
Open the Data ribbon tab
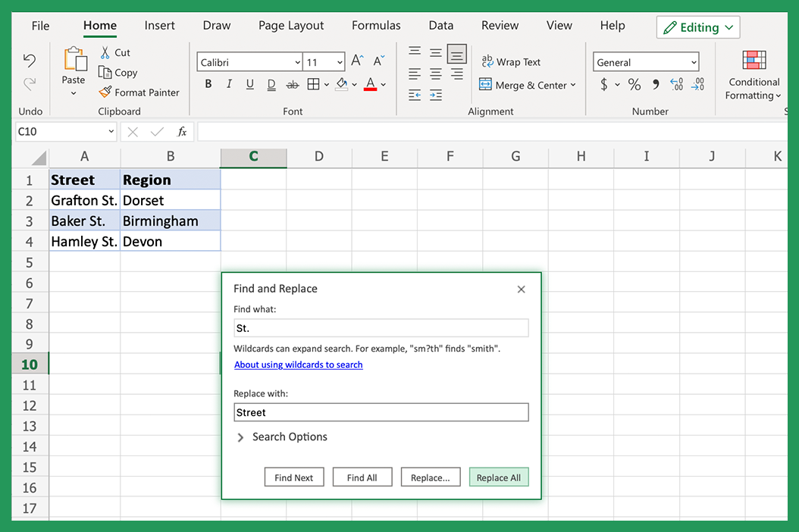(x=440, y=25)
